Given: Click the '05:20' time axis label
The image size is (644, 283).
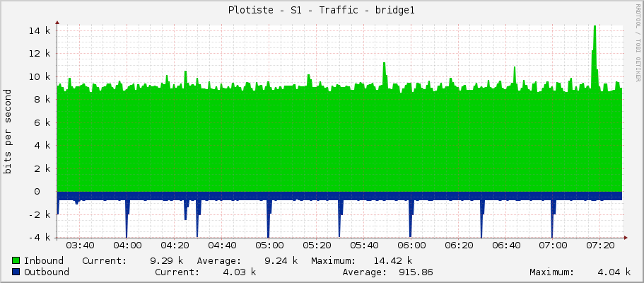Looking at the screenshot, I should point(317,246).
